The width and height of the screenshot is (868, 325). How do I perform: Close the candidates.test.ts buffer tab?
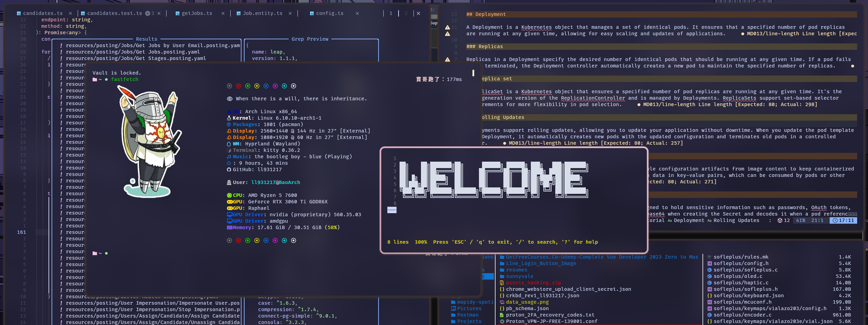click(159, 13)
